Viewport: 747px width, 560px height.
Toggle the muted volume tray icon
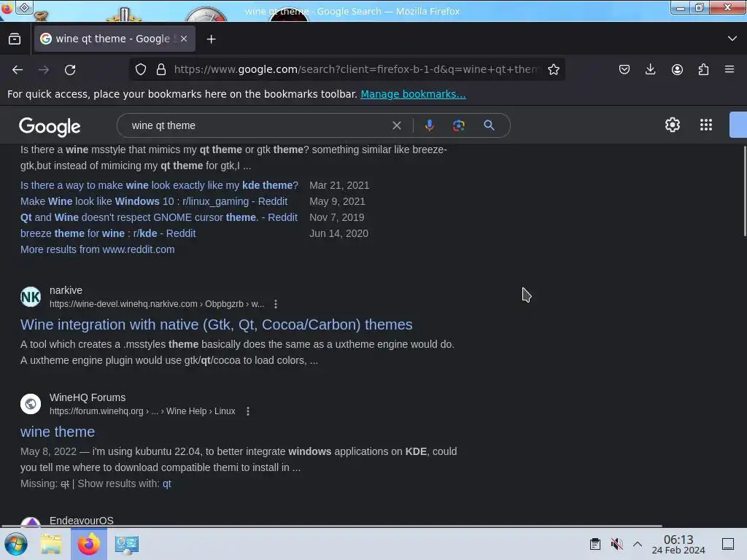point(617,544)
